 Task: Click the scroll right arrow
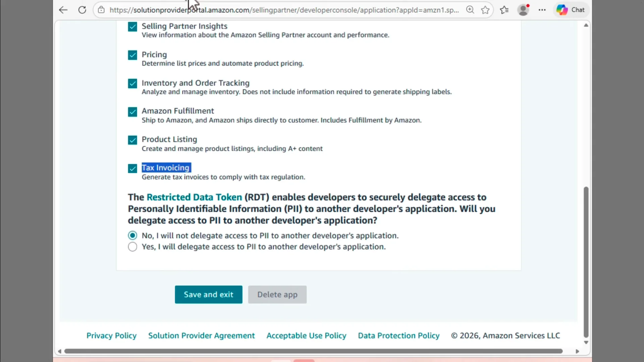tap(577, 351)
